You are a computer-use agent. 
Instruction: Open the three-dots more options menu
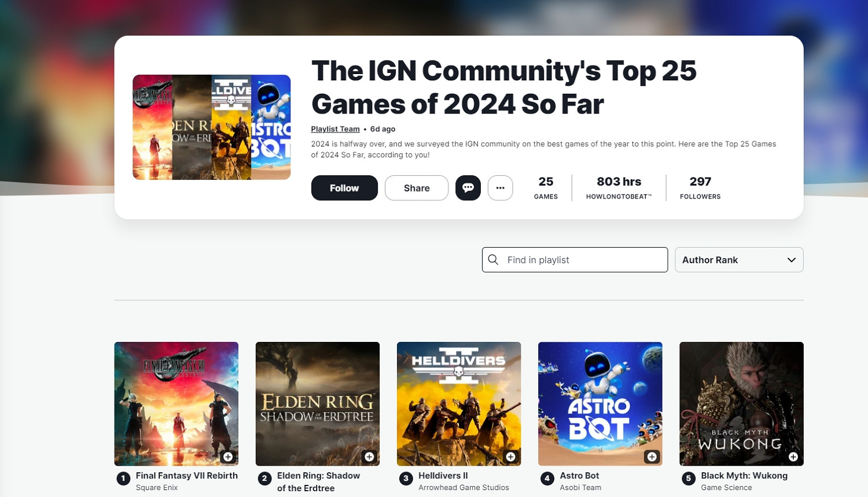point(500,188)
